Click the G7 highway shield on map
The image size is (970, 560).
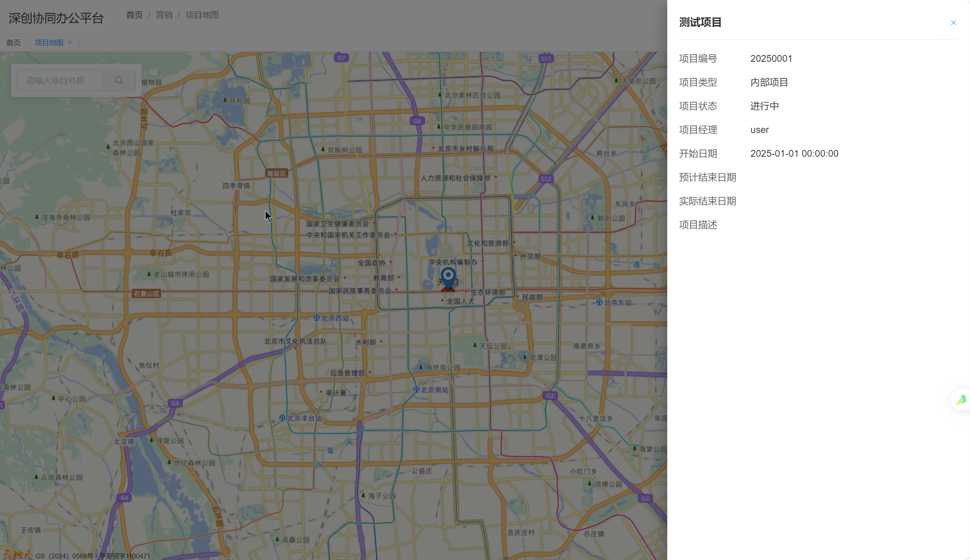click(341, 58)
